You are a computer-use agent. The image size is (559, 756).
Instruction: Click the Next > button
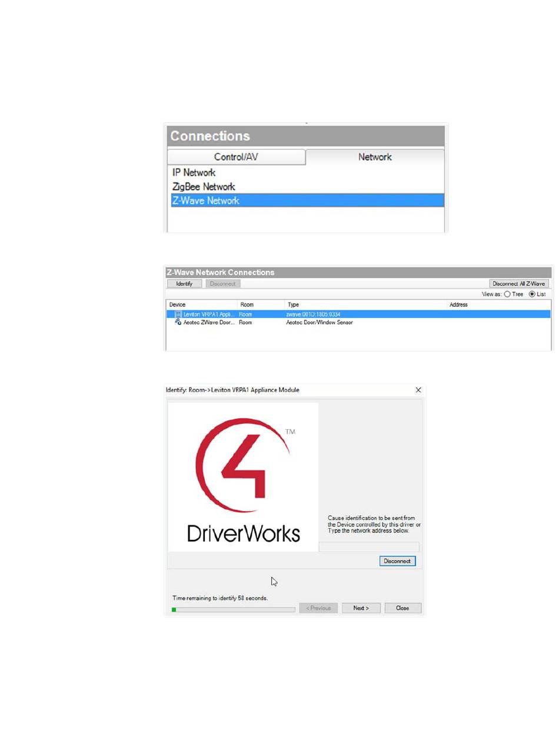pos(361,608)
